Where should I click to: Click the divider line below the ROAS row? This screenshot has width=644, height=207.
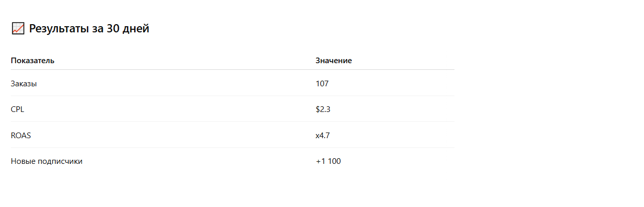tap(232, 148)
